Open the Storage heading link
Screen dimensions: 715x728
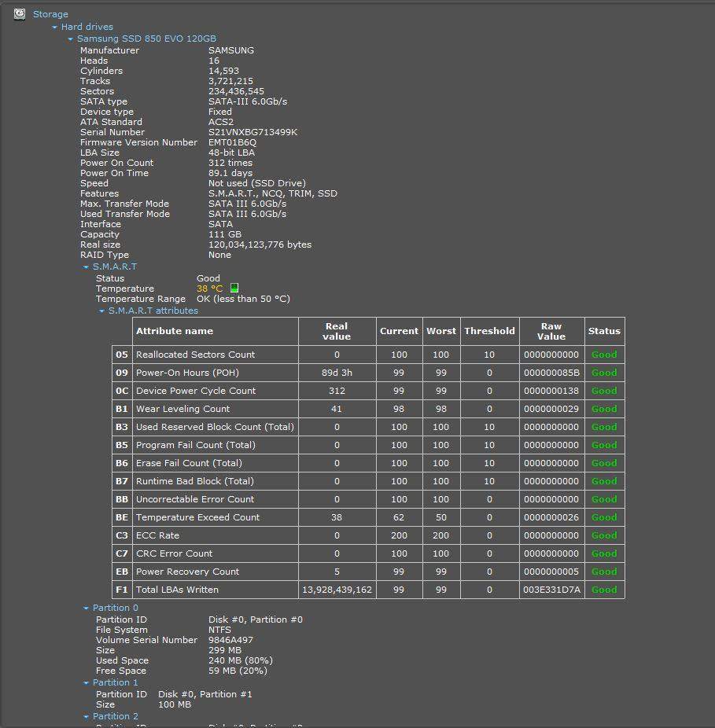(x=50, y=14)
